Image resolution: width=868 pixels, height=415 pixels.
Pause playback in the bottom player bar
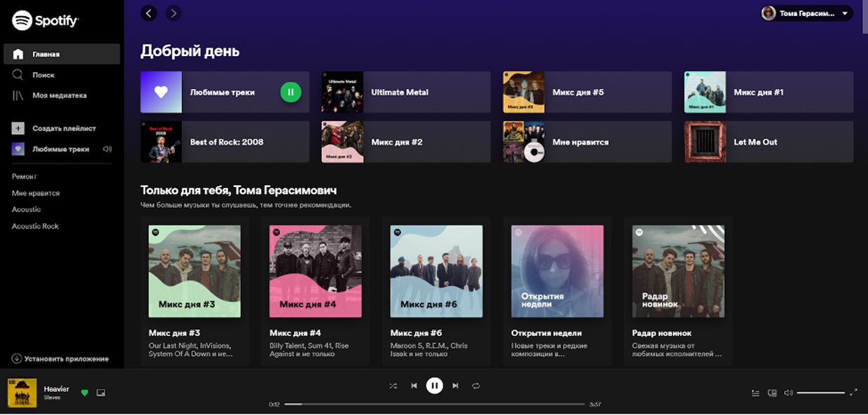click(x=435, y=385)
